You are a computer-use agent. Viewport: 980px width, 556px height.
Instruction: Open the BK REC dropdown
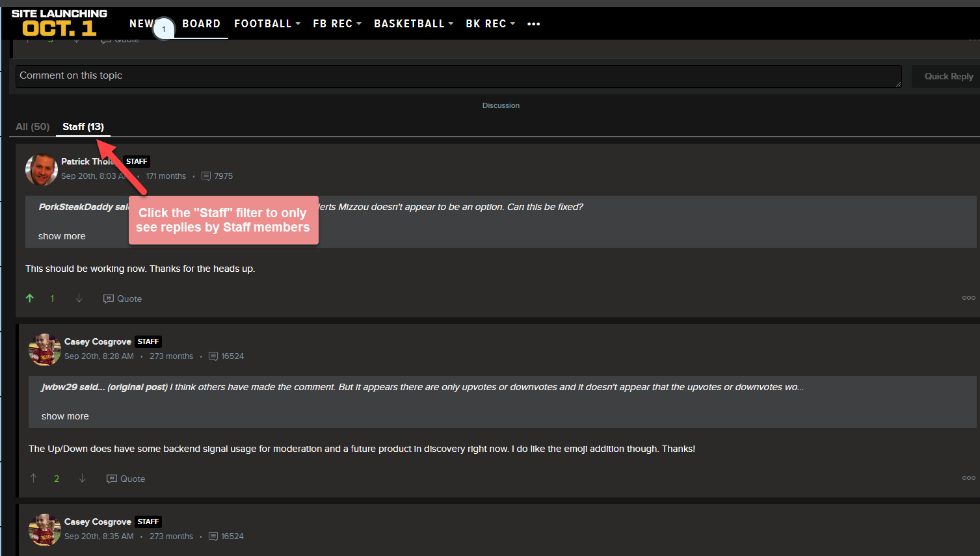489,23
